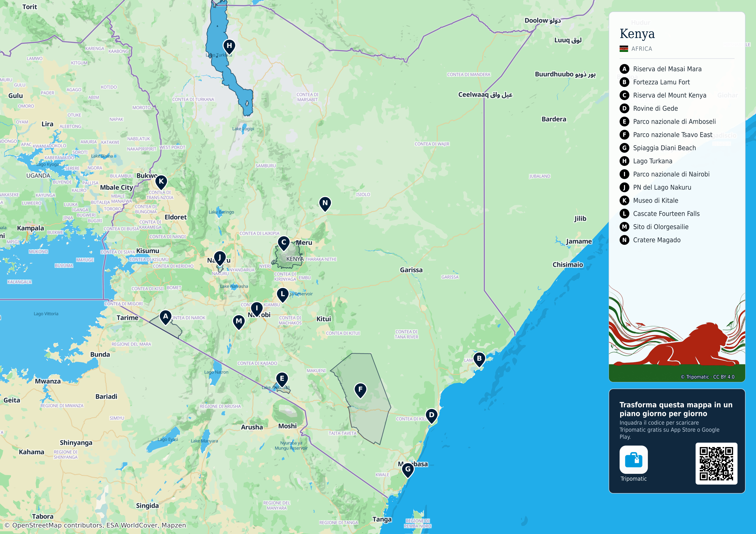Click the Tanga city label
Image resolution: width=756 pixels, height=534 pixels.
tap(382, 519)
